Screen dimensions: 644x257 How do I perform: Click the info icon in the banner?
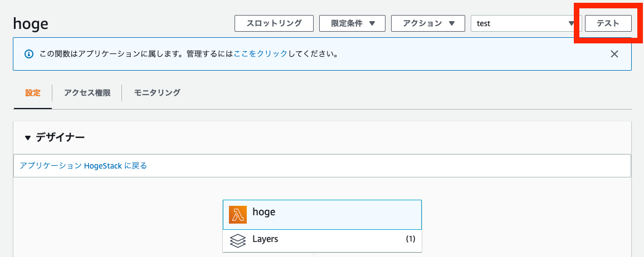[28, 55]
